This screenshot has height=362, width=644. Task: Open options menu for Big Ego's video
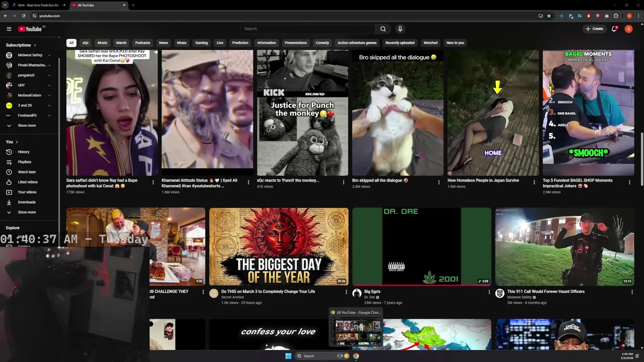489,292
